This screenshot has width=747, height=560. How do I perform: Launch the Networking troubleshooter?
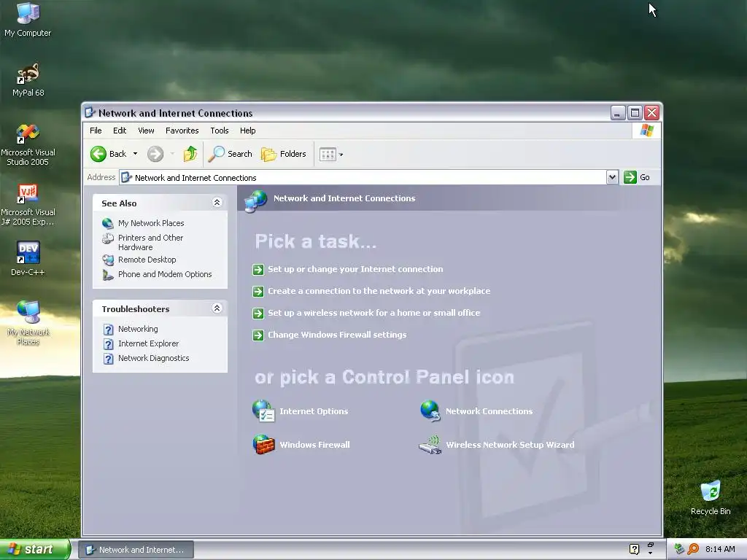[x=138, y=329]
